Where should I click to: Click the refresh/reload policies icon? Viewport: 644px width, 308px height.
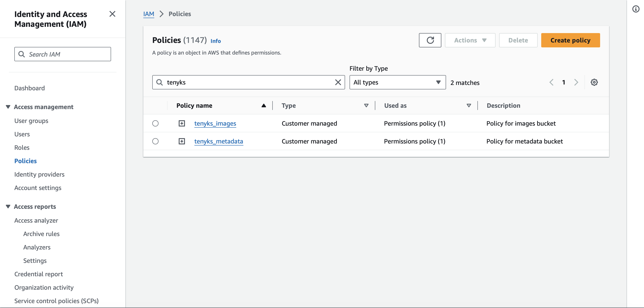pyautogui.click(x=430, y=40)
